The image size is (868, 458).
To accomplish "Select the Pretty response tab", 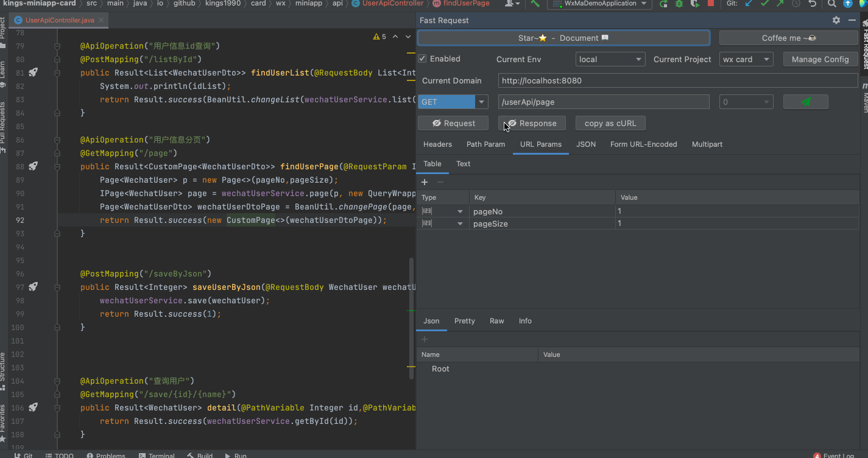I will tap(464, 321).
